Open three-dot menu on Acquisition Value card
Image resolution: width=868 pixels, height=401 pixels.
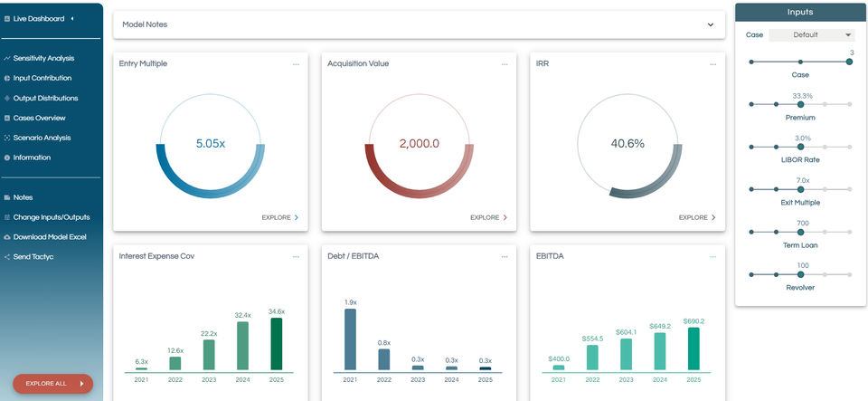(x=505, y=64)
